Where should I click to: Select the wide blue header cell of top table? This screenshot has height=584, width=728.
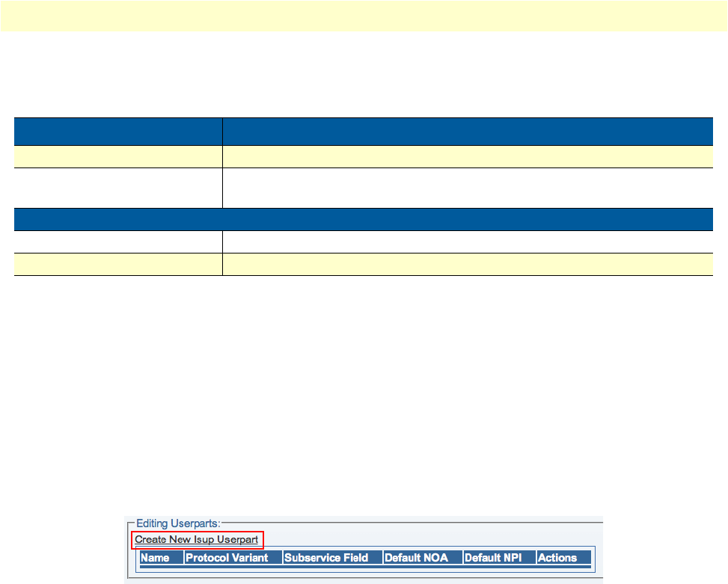coord(468,132)
